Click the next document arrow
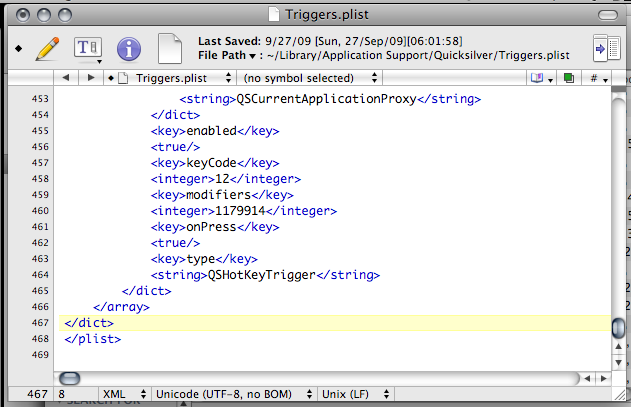 click(89, 78)
